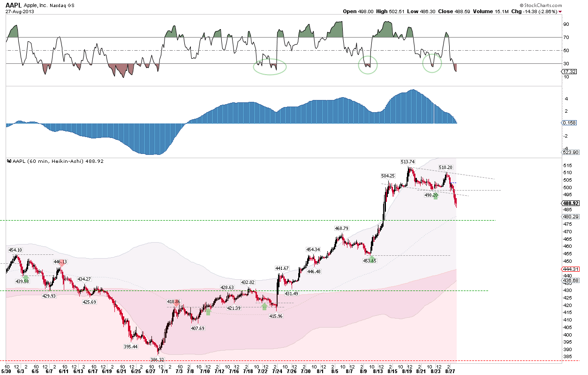Click the 434.27 price label
The height and width of the screenshot is (375, 588).
[x=84, y=279]
